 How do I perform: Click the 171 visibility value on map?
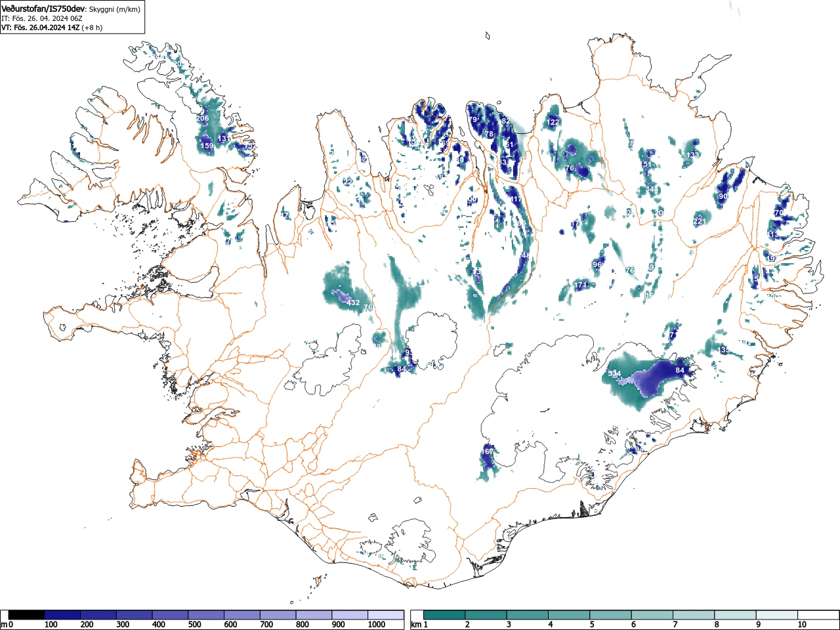point(581,285)
